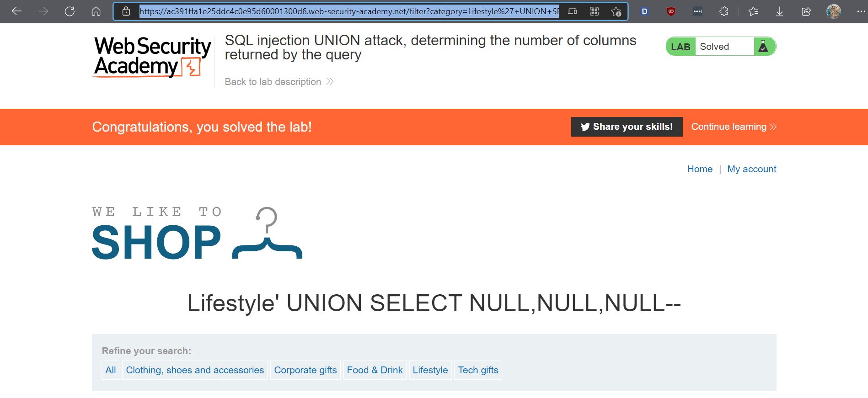Open the DuckDuckGo extension
868x398 pixels.
tap(644, 11)
